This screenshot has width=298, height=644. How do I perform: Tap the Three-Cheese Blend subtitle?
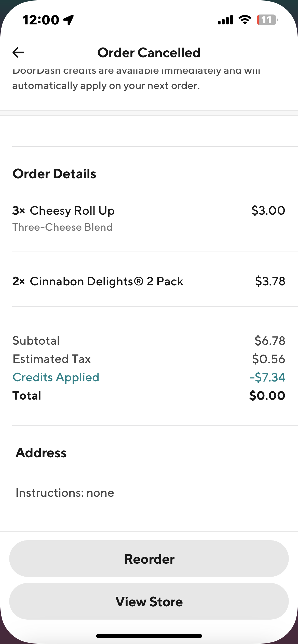tap(62, 227)
